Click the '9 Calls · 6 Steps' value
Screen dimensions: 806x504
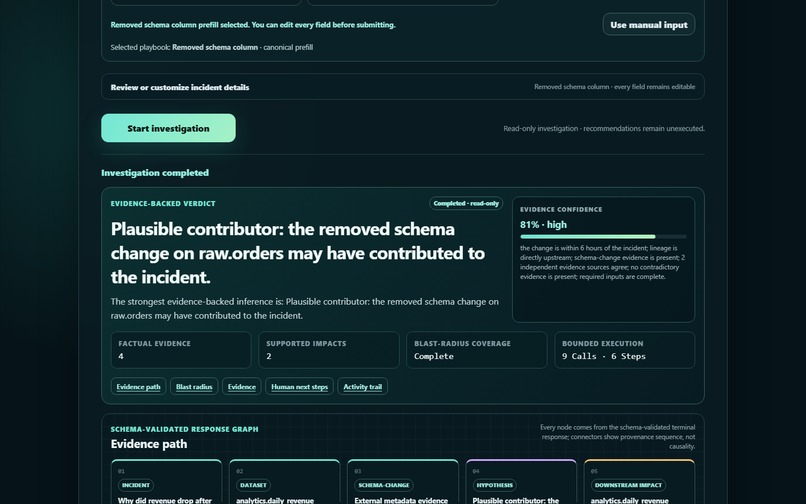coord(603,356)
